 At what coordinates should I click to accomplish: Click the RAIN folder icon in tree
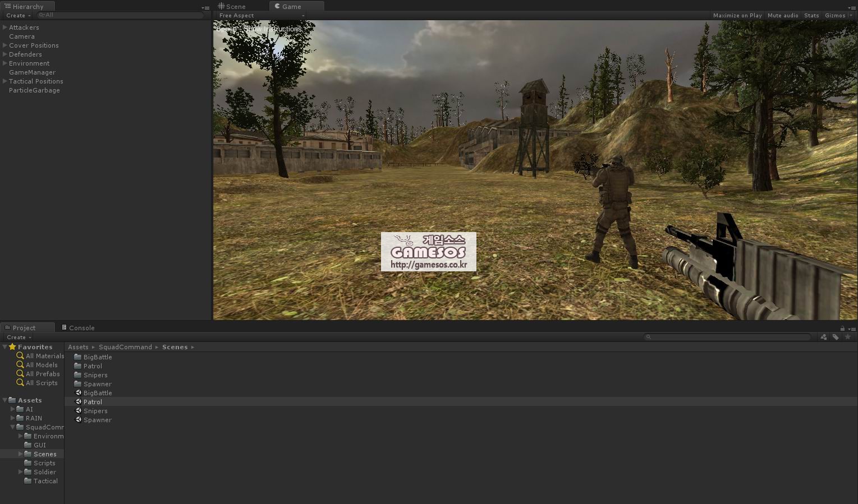pyautogui.click(x=20, y=418)
